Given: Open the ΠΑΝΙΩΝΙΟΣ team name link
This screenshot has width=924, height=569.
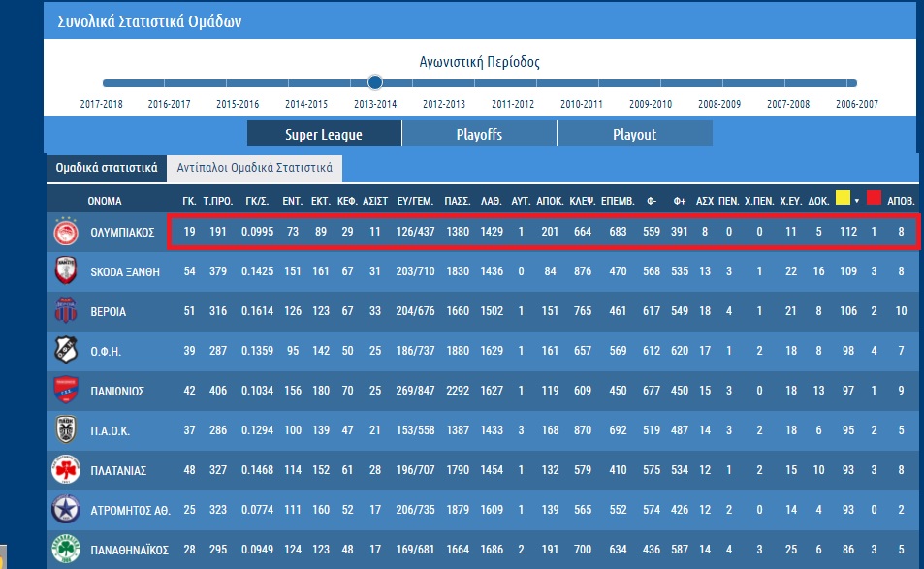Looking at the screenshot, I should point(117,391).
